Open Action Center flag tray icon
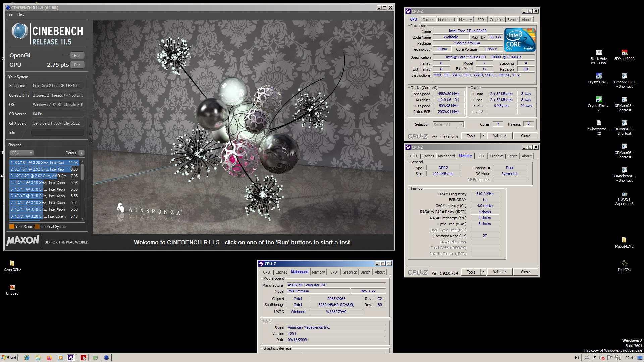 pyautogui.click(x=610, y=358)
